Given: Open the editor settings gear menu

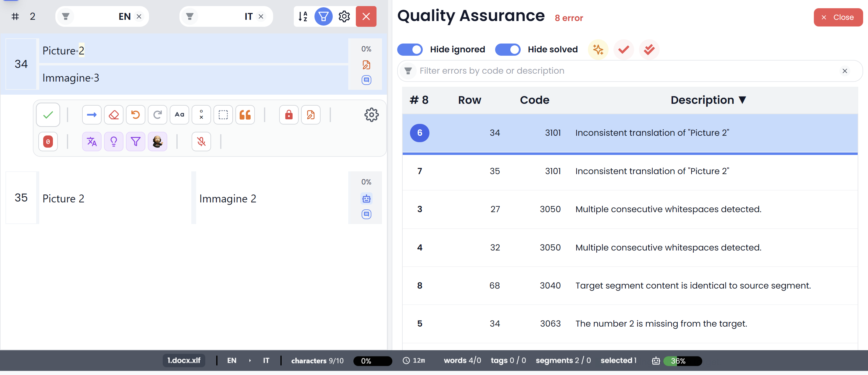Looking at the screenshot, I should coord(344,16).
